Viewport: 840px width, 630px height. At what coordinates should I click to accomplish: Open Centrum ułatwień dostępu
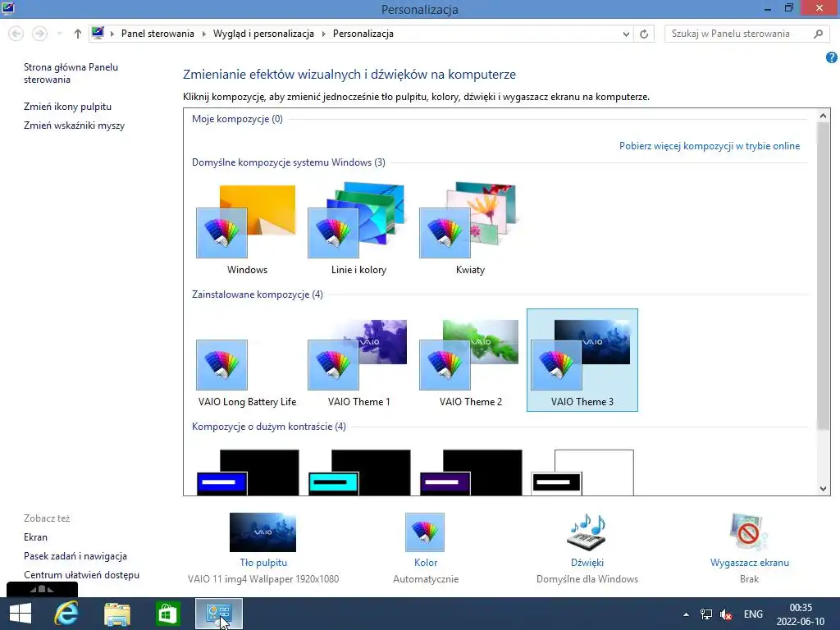(81, 575)
